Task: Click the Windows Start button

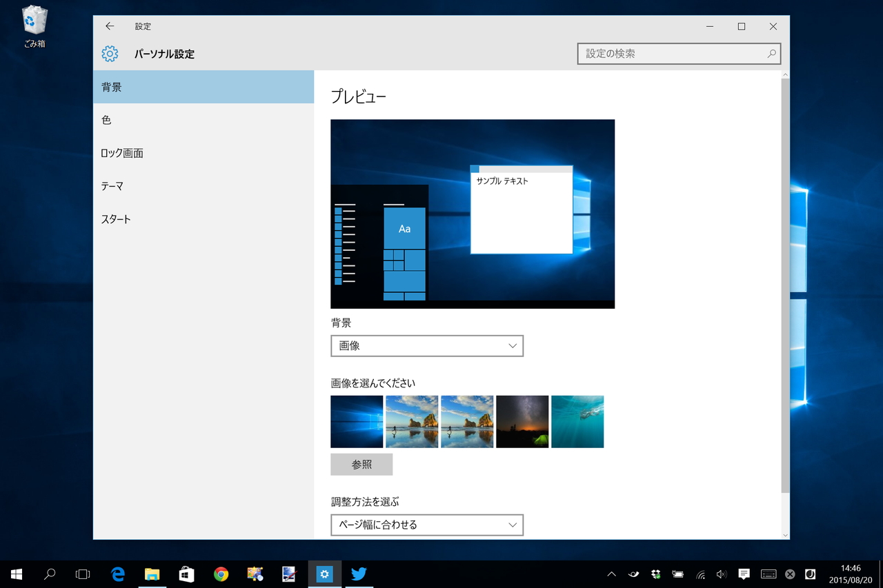Action: [14, 574]
